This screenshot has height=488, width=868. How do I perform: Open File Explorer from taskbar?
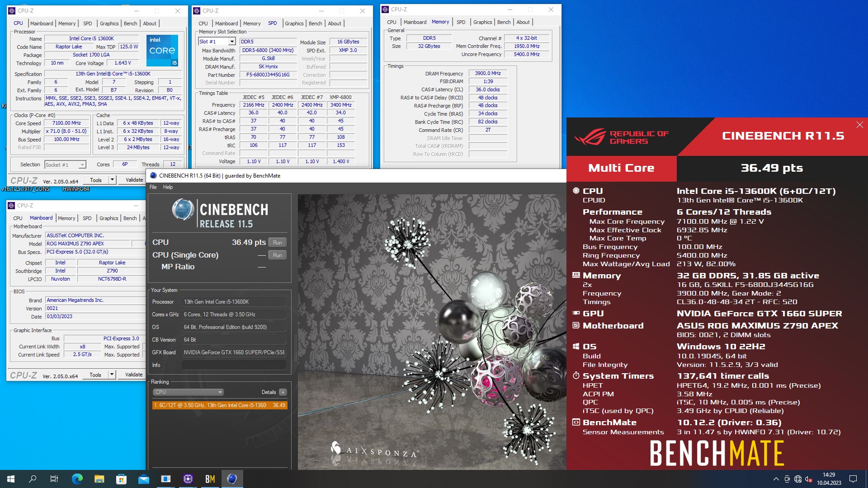99,479
